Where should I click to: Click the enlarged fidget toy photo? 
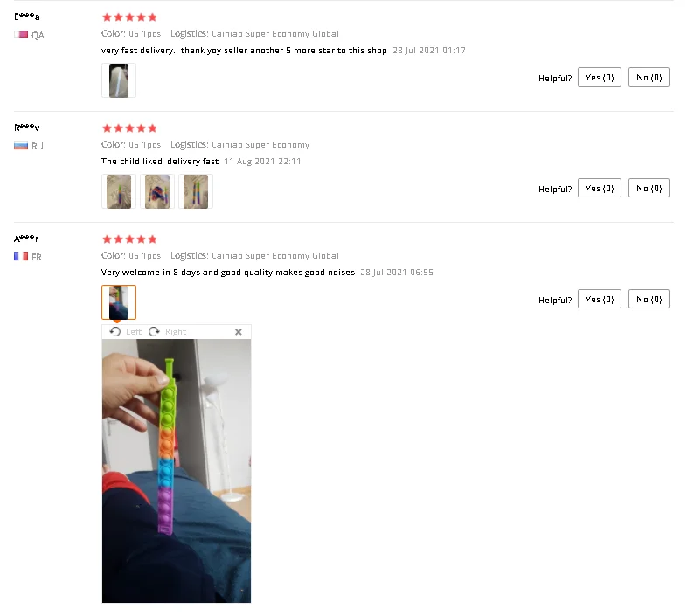177,471
